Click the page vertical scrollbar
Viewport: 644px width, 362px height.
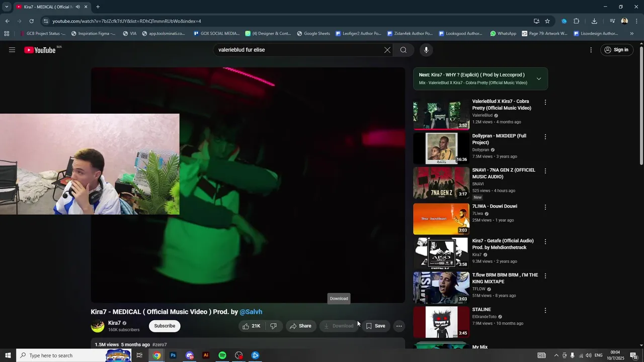[x=641, y=106]
